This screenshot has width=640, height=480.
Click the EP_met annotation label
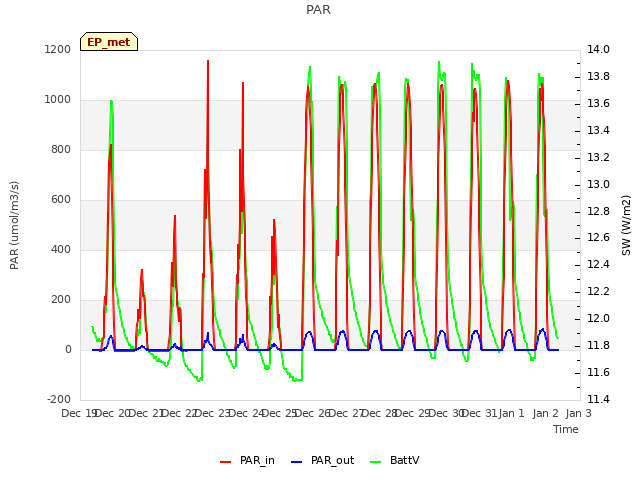109,42
